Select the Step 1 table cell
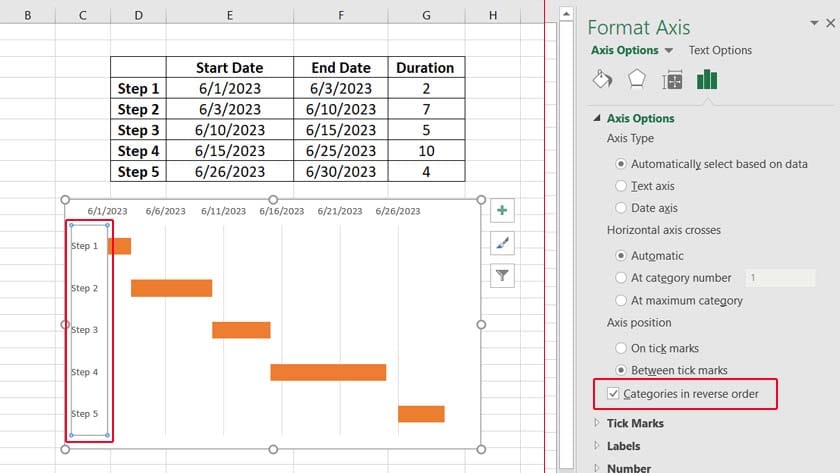Image resolution: width=840 pixels, height=473 pixels. [x=138, y=88]
